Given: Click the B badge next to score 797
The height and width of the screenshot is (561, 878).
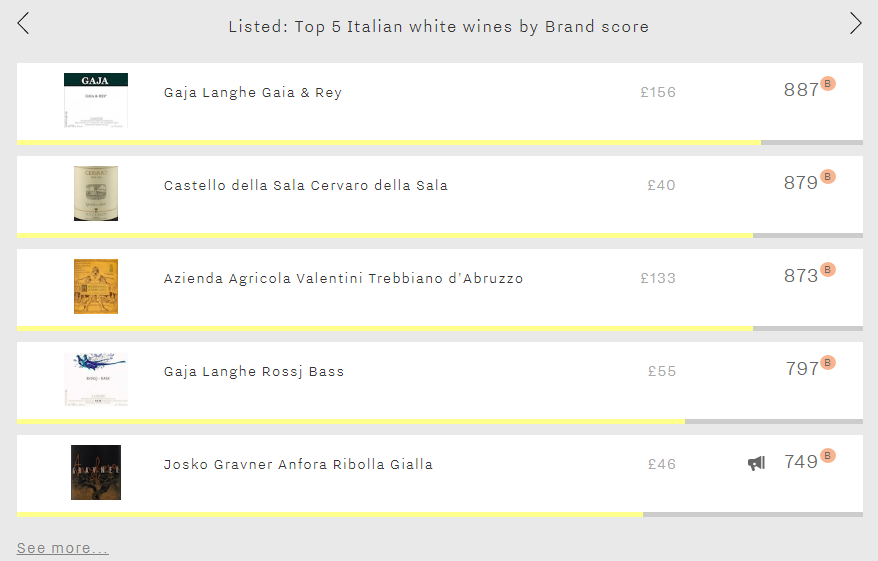Looking at the screenshot, I should tap(828, 362).
